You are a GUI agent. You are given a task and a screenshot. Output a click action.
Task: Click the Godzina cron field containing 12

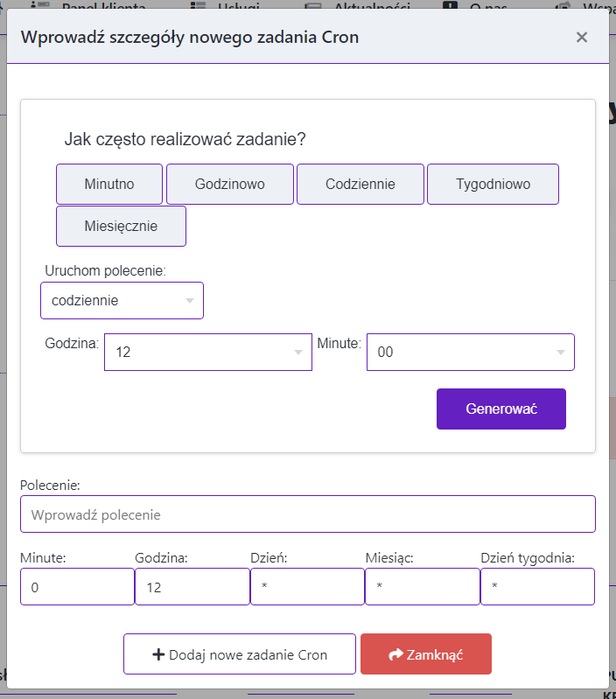[x=192, y=587]
